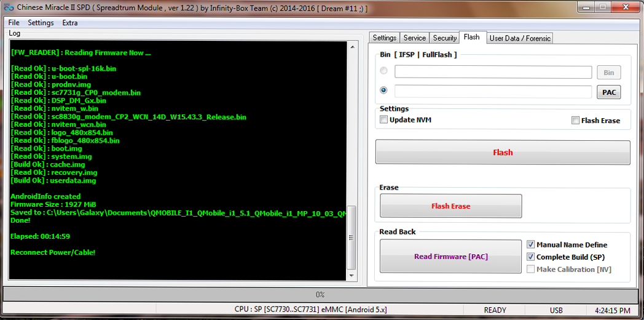Viewport: 644px width, 320px height.
Task: Uncheck Complete Build (SP)
Action: click(x=531, y=257)
